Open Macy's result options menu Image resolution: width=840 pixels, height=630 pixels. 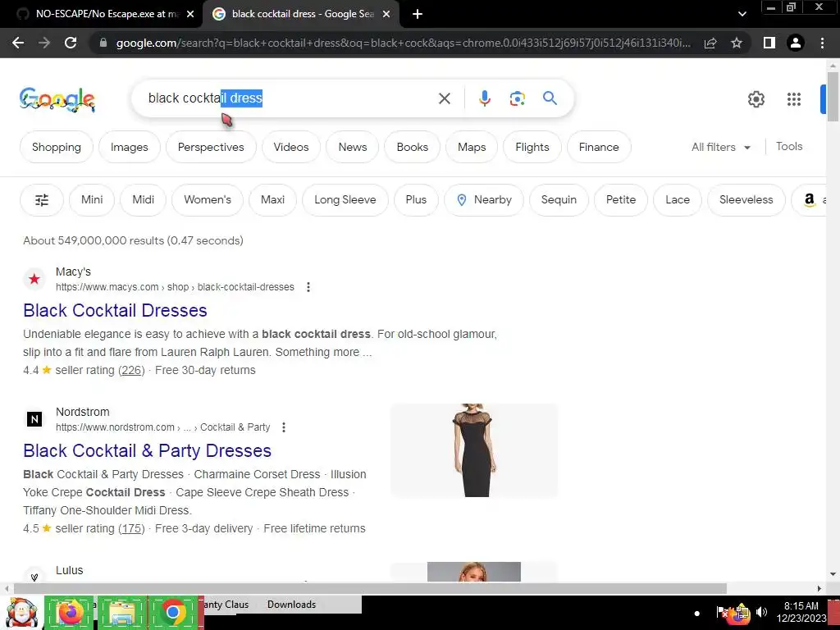tap(308, 287)
